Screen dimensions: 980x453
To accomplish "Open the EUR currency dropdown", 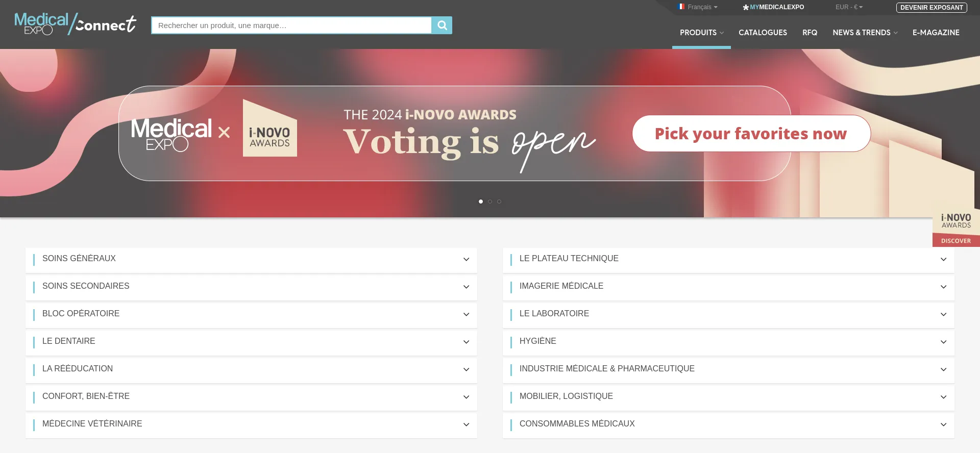I will (849, 7).
